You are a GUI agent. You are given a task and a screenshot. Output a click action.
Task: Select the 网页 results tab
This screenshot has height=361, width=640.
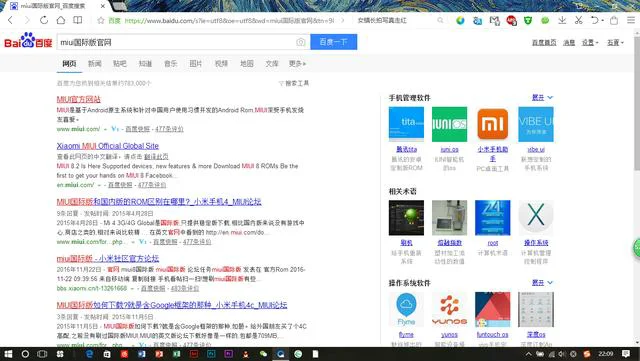(x=69, y=64)
